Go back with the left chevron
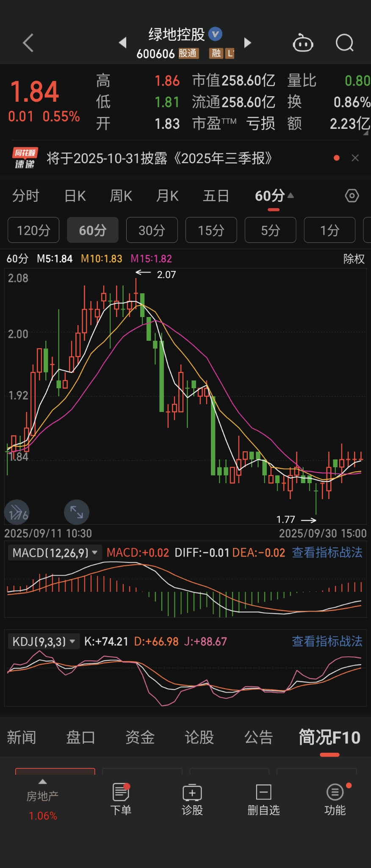Image resolution: width=371 pixels, height=868 pixels. (28, 43)
